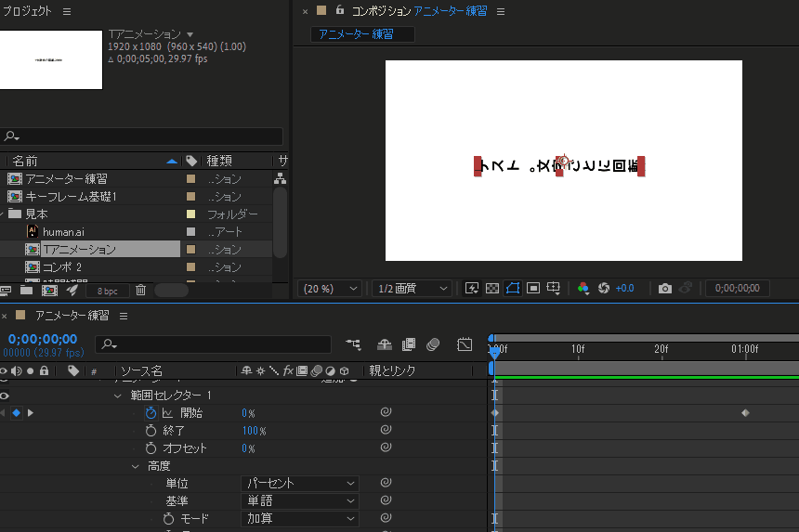Click the exposure value +0.0

624,288
